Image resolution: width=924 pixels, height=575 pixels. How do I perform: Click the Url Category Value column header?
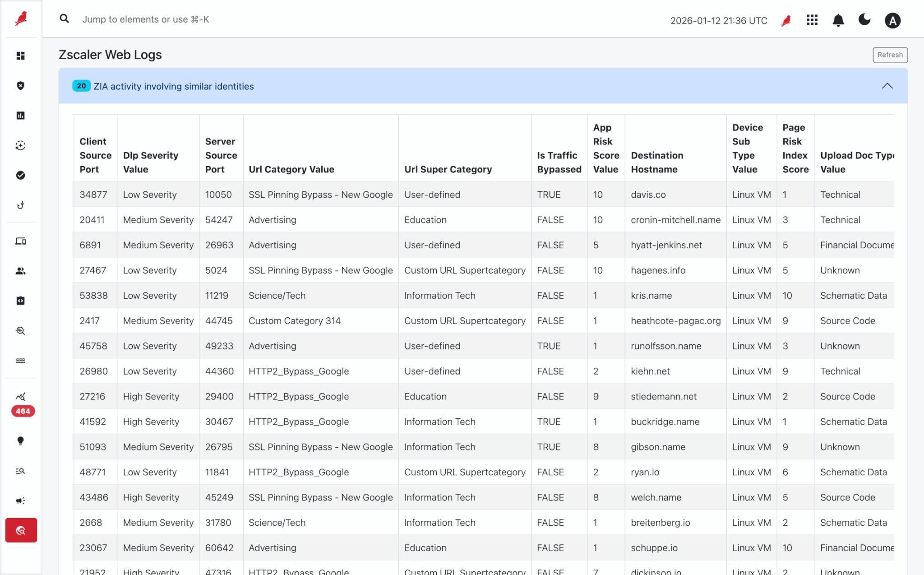click(x=291, y=169)
